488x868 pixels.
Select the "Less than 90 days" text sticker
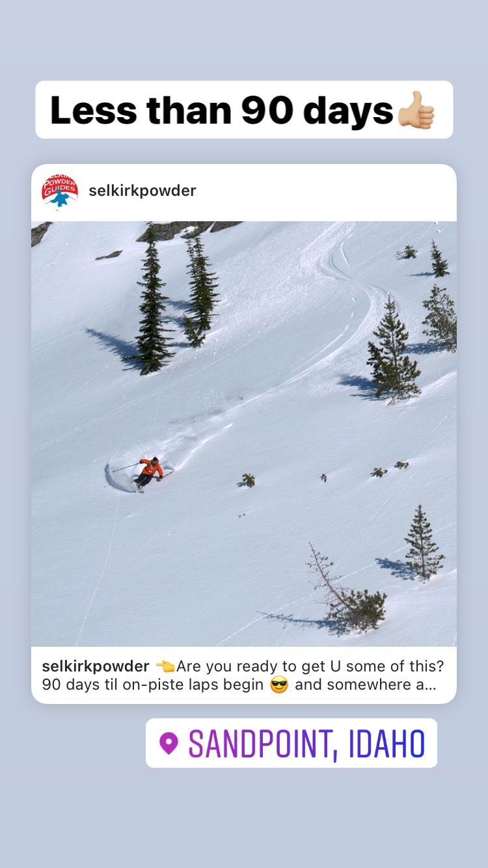point(244,109)
